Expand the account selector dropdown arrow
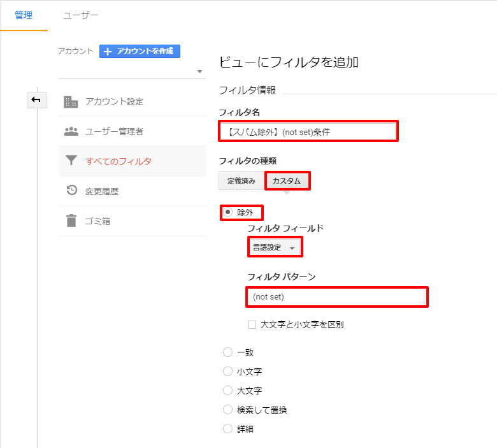This screenshot has height=448, width=497. click(199, 71)
